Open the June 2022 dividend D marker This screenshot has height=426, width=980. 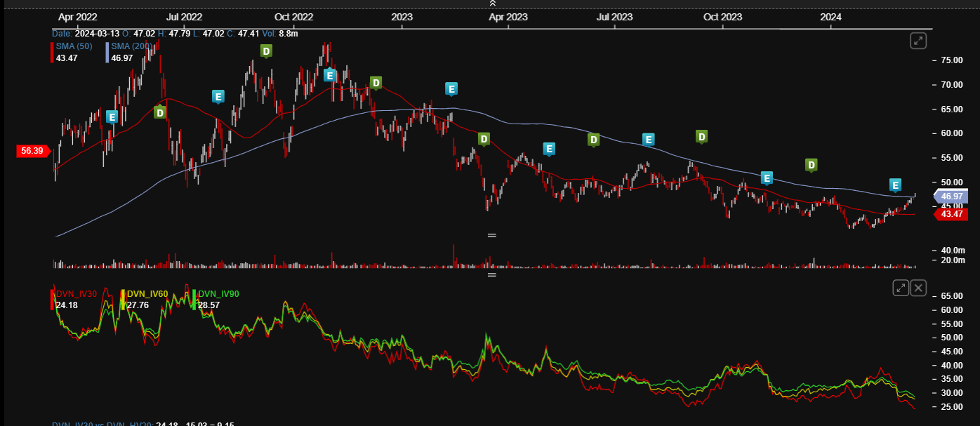coord(160,112)
